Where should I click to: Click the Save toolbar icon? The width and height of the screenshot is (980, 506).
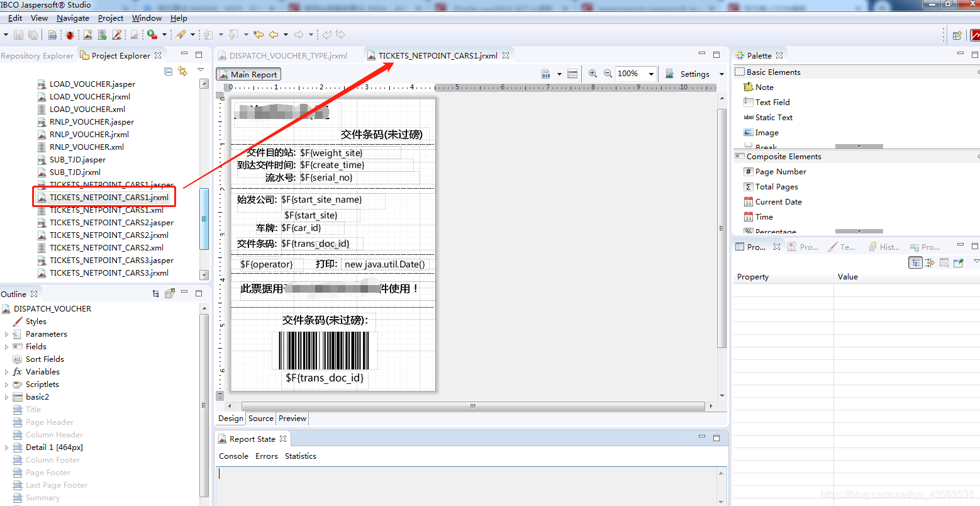point(18,35)
